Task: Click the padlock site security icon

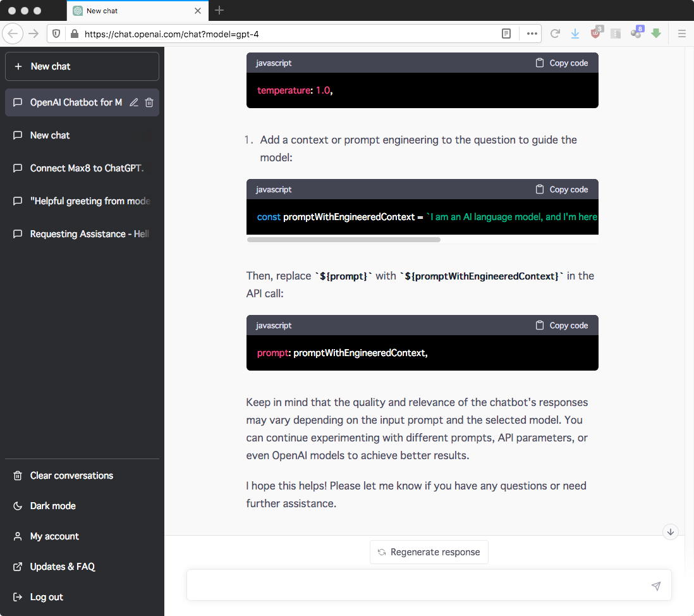Action: click(75, 34)
